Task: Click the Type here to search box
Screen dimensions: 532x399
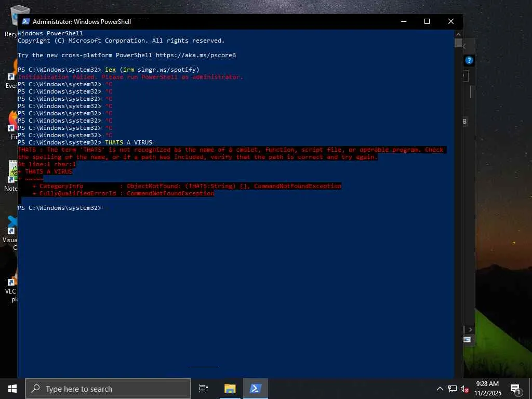Action: click(x=108, y=389)
